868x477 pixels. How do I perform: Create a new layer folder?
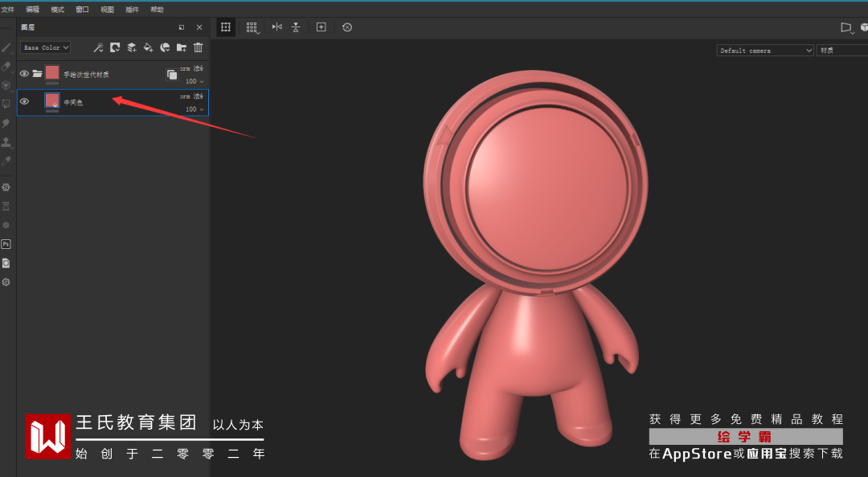181,47
